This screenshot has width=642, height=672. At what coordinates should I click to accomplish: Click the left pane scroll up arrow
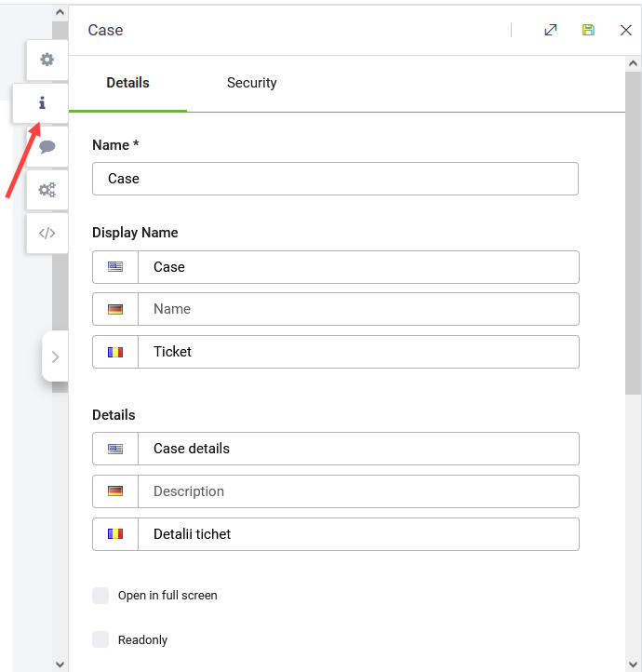pos(60,13)
